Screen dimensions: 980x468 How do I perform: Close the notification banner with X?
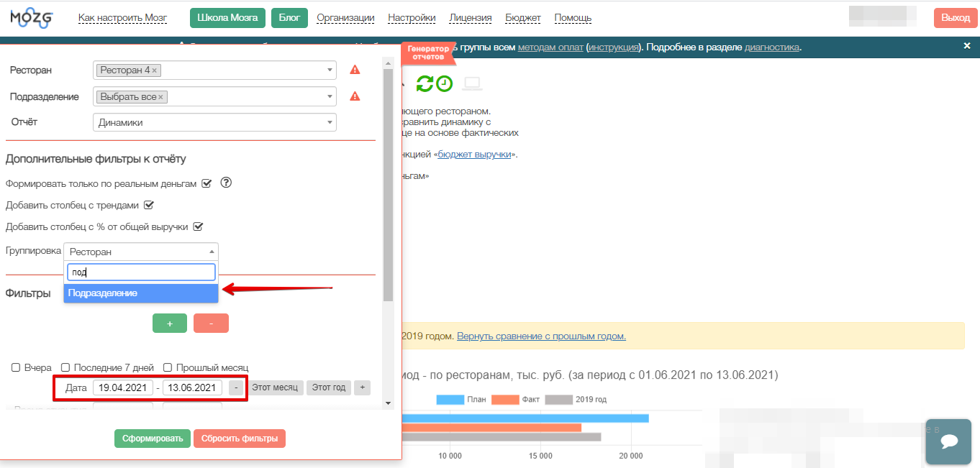pyautogui.click(x=967, y=46)
